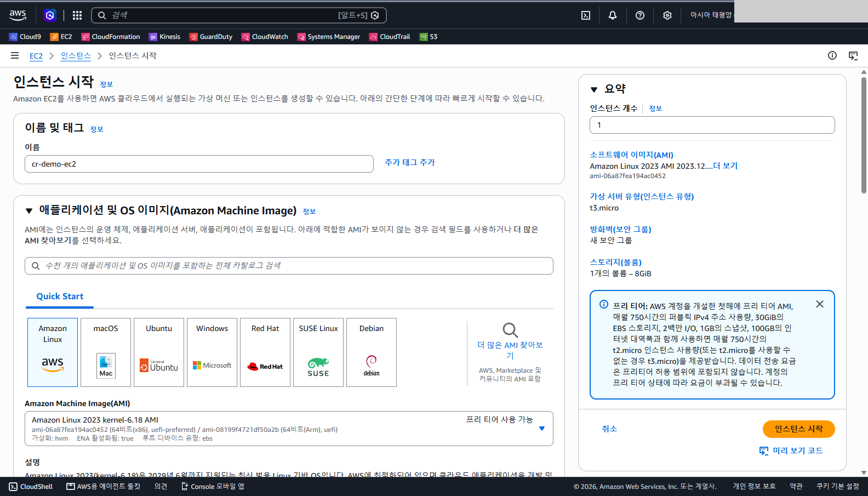Open the AWS home logo

click(18, 15)
